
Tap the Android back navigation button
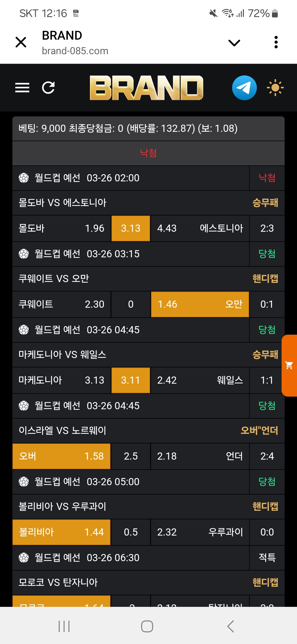[x=230, y=626]
